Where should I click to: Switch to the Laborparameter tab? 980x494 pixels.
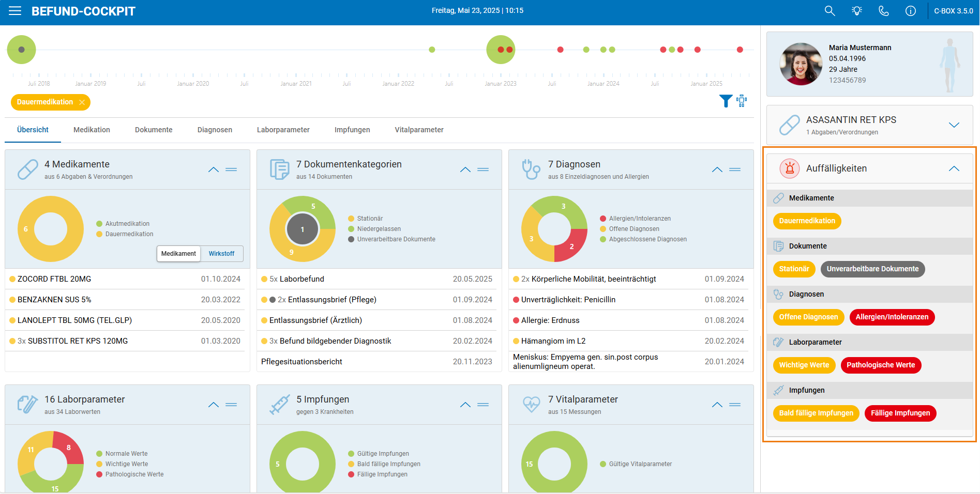tap(283, 130)
